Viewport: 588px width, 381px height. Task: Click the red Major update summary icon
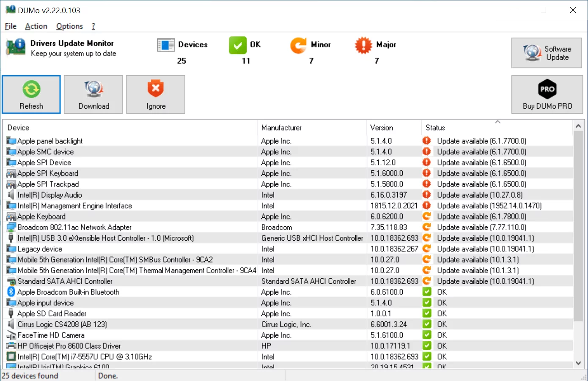coord(363,45)
